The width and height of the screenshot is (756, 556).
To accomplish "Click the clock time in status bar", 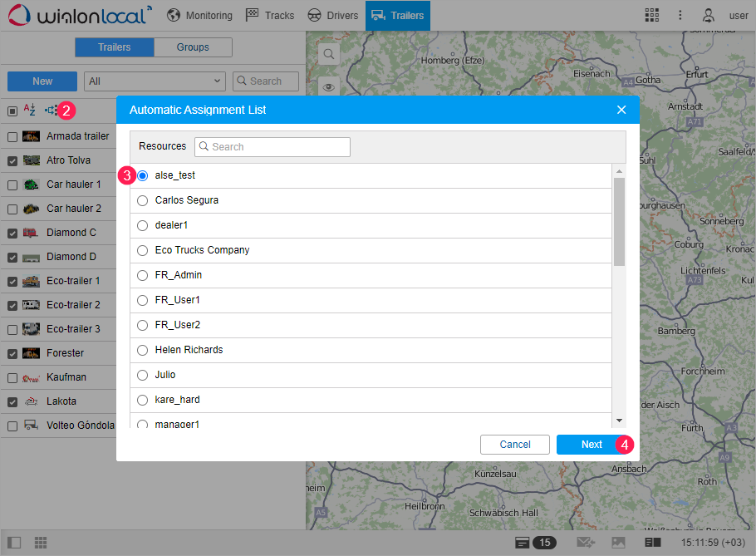I will pyautogui.click(x=713, y=543).
